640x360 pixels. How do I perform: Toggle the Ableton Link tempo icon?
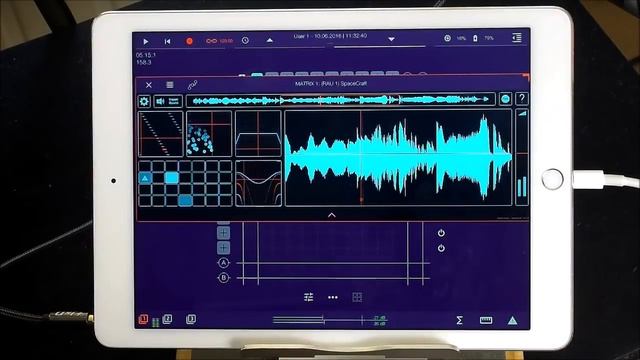[x=211, y=41]
